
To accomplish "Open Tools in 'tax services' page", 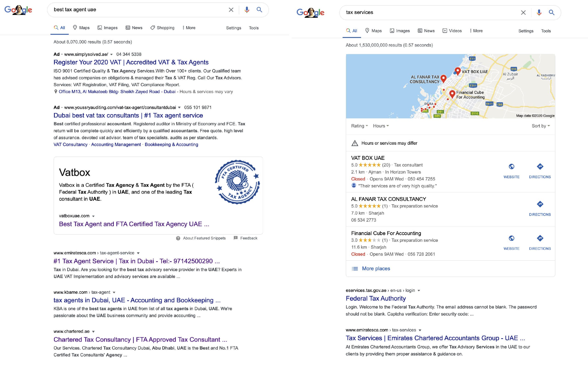I will [x=546, y=31].
